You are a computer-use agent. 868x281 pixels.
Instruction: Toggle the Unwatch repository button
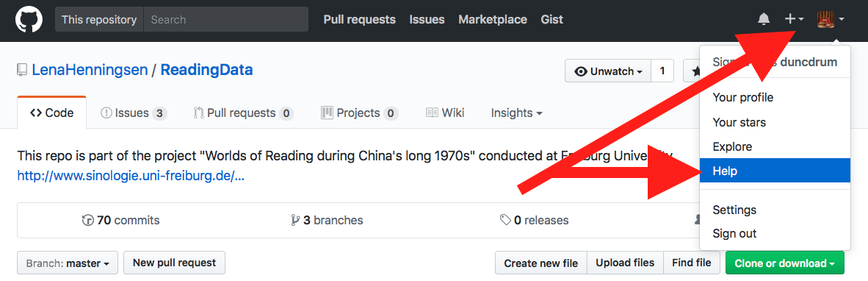point(607,71)
